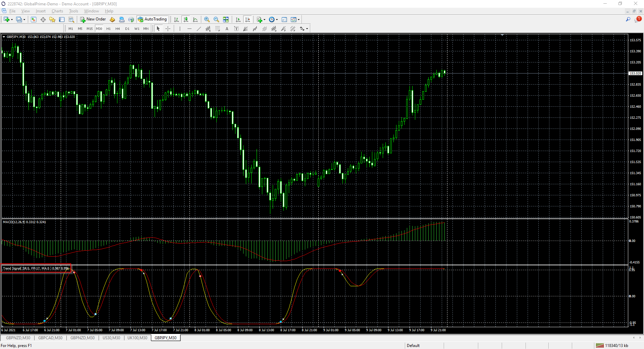Open the Charts menu

(x=57, y=11)
